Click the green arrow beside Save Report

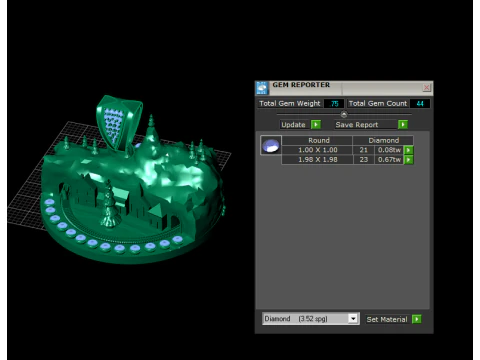tap(403, 125)
